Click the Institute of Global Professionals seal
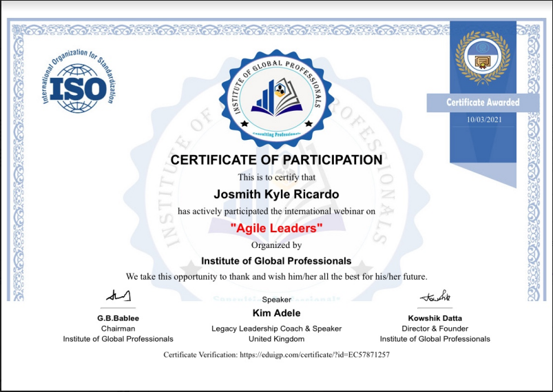 click(x=276, y=99)
